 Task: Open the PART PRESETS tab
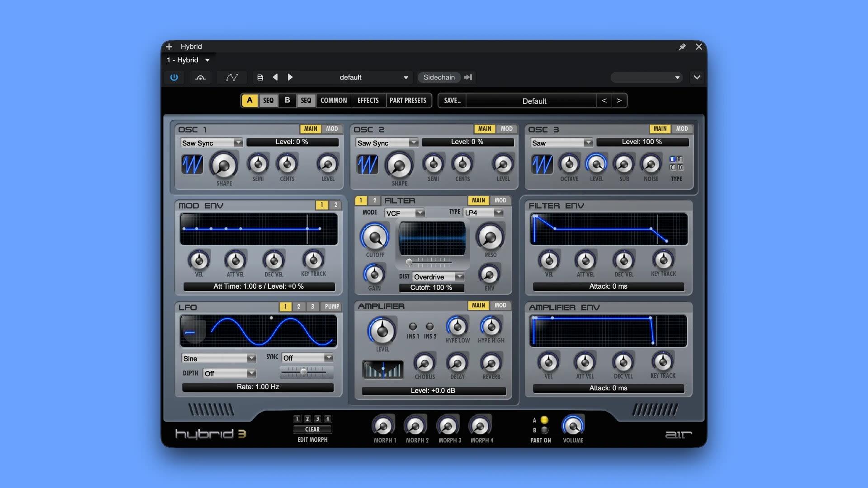click(x=408, y=100)
